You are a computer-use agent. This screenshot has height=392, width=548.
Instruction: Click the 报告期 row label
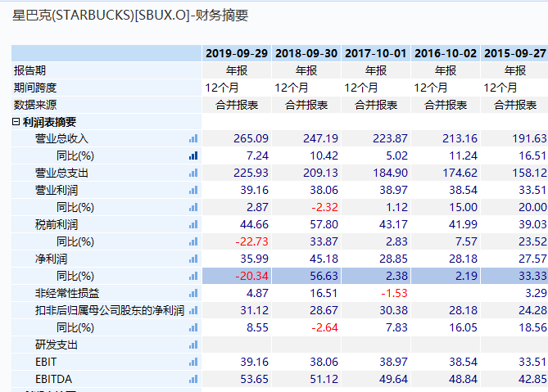[29, 70]
